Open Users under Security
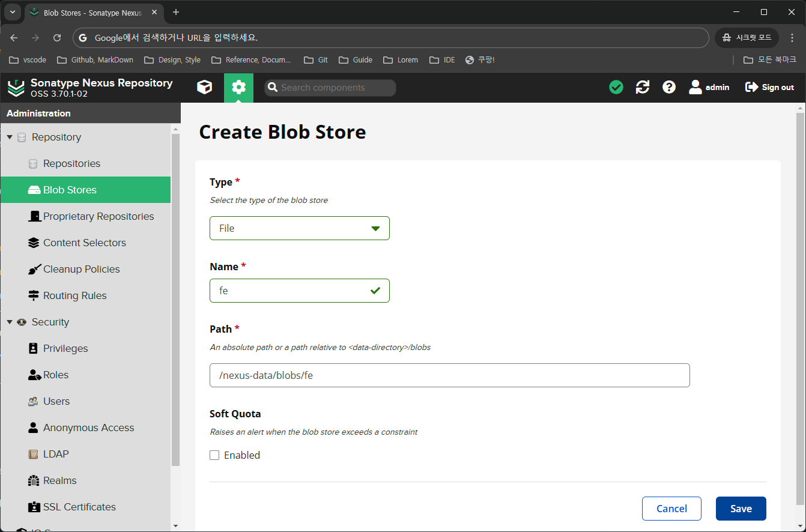Screen dimensions: 806x532 pos(85,401)
